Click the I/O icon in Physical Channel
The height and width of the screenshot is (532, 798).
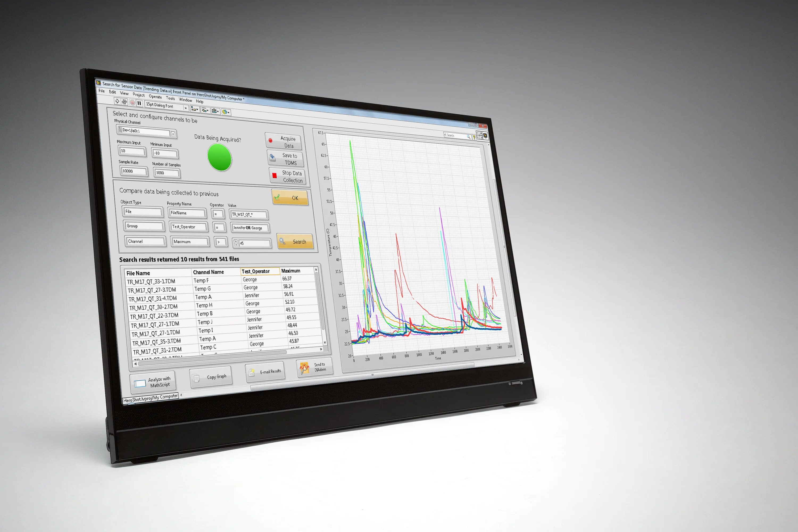click(x=120, y=130)
